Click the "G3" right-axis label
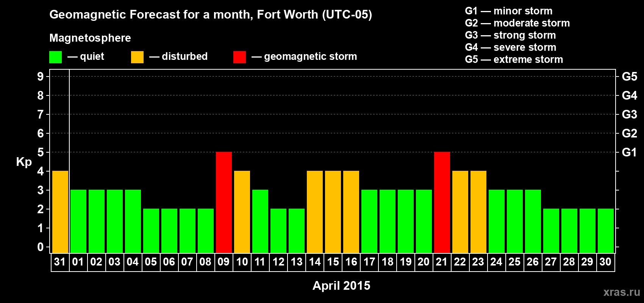This screenshot has height=303, width=644. click(630, 114)
